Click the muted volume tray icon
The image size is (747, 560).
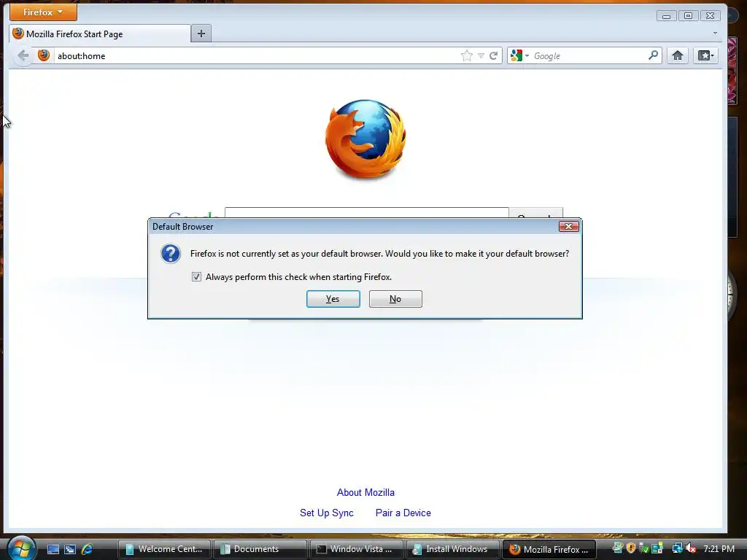(691, 548)
